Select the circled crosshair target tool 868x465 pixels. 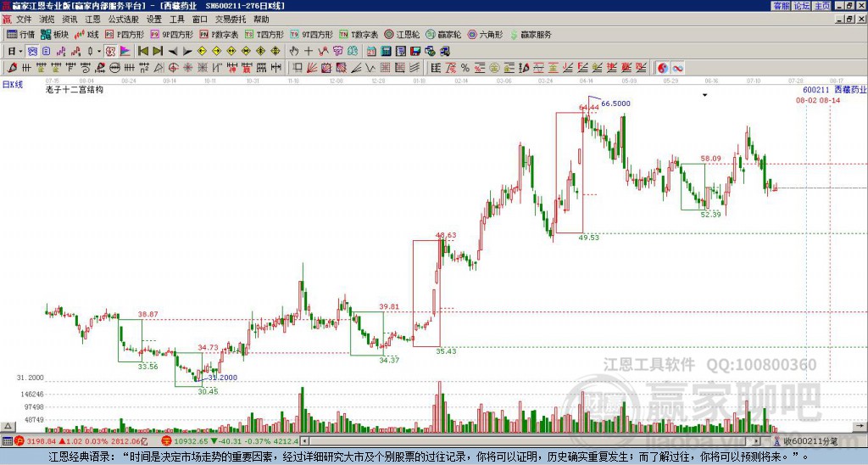(173, 68)
